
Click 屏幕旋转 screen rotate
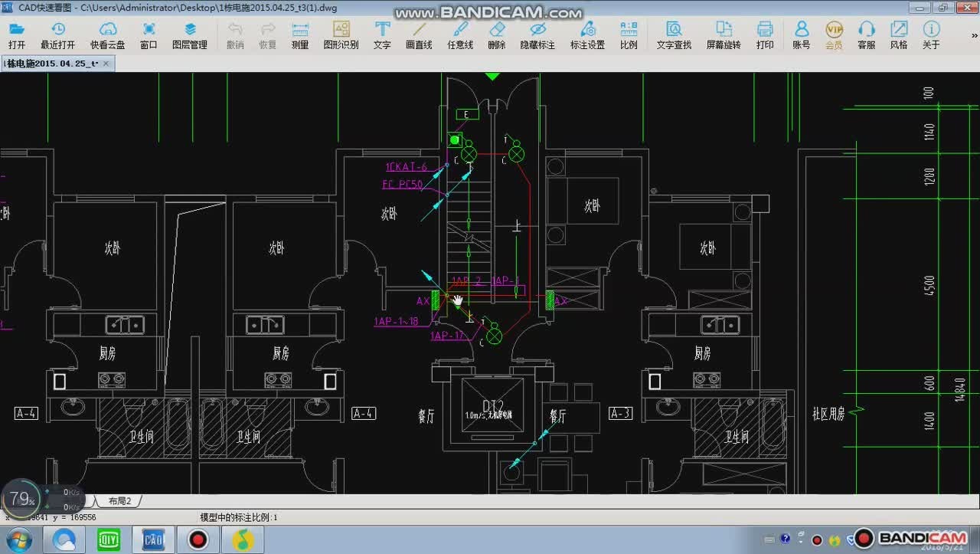coord(724,35)
